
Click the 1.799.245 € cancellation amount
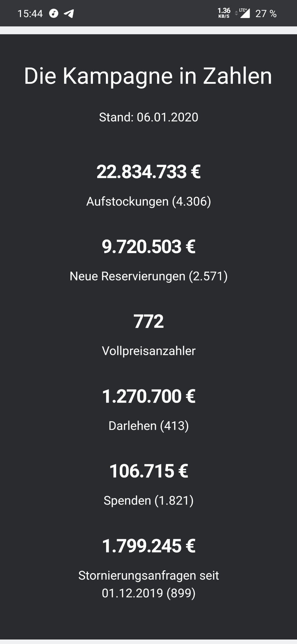[148, 546]
